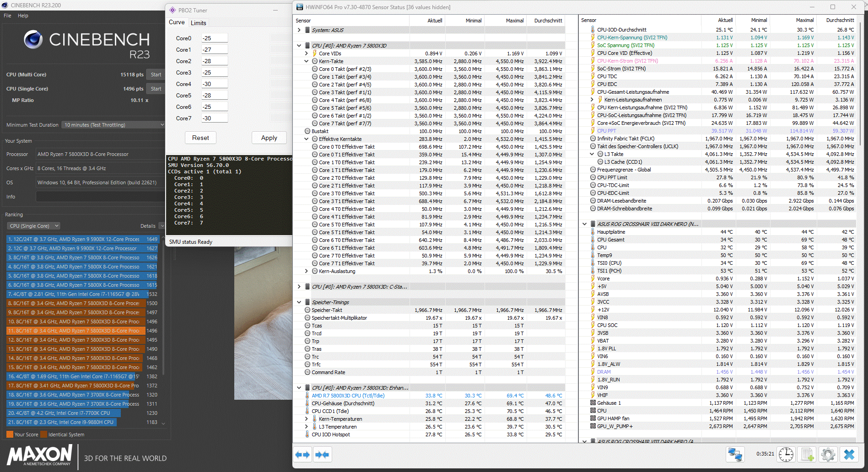This screenshot has height=472, width=868.
Task: Click Reset in PBO2 Tuner
Action: 200,138
